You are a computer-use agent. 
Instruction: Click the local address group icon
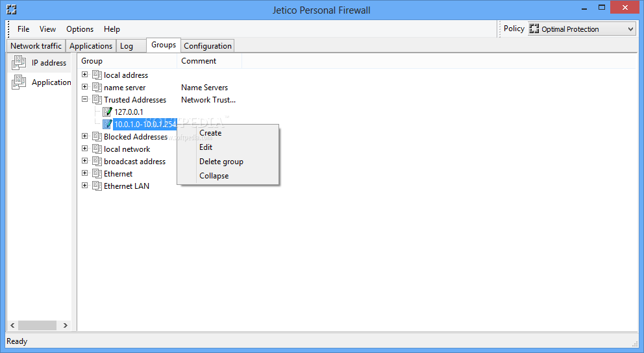[x=97, y=75]
